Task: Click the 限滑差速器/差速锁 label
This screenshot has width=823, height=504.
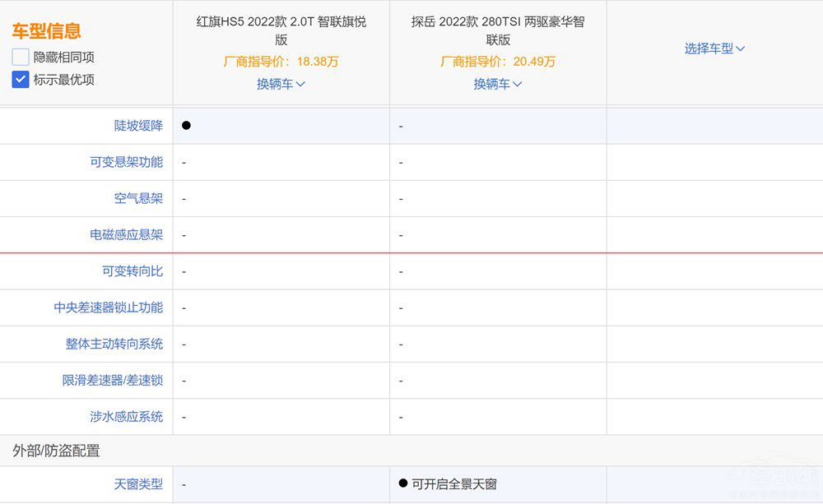Action: coord(112,381)
